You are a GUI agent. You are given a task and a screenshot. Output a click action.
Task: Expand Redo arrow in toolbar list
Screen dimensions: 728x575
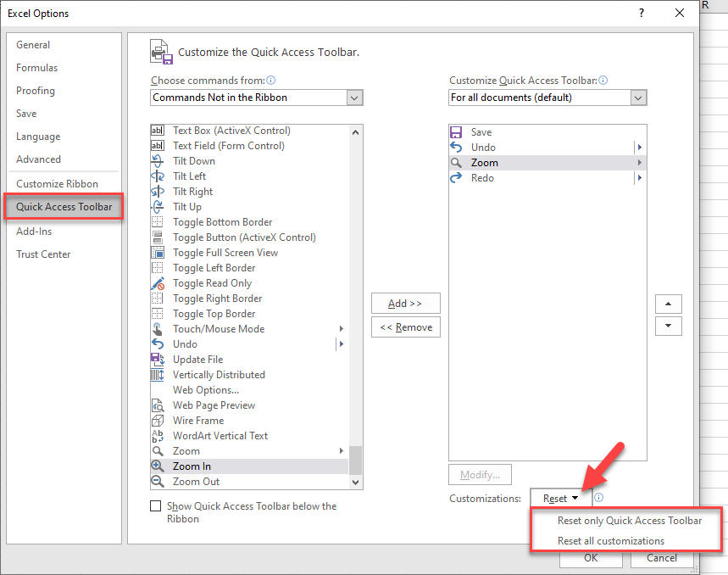(x=640, y=178)
